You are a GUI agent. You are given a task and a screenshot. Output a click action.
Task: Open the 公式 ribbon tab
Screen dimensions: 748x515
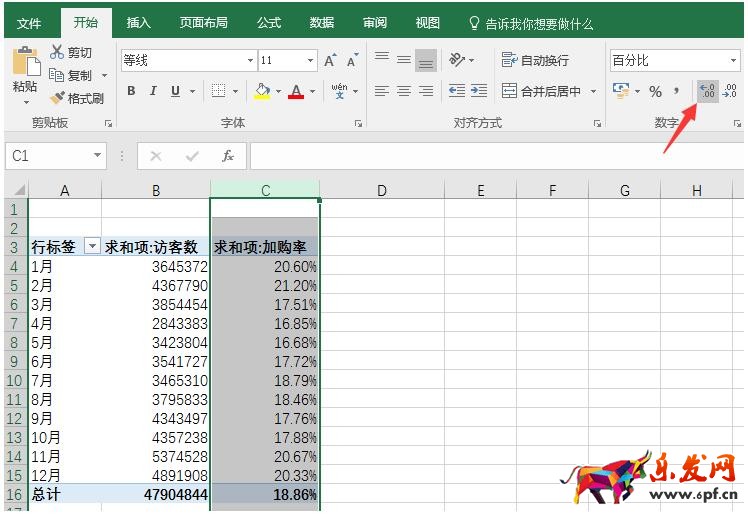pyautogui.click(x=269, y=23)
